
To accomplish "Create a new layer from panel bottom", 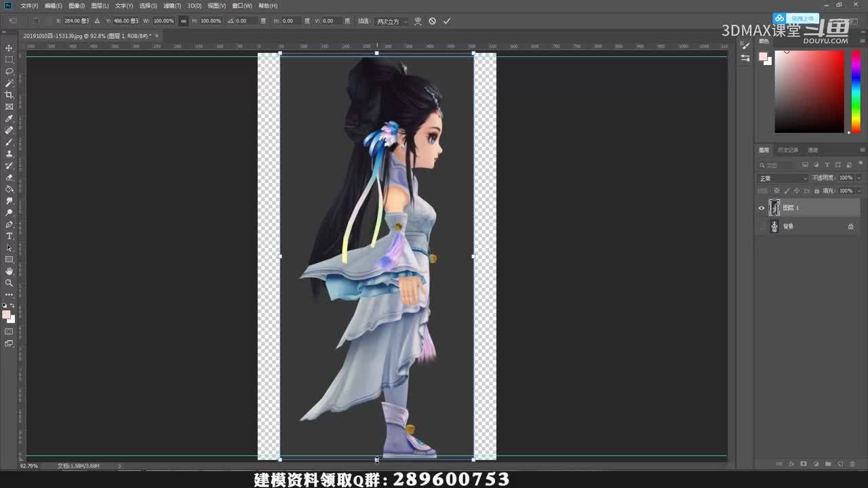I will pos(840,464).
